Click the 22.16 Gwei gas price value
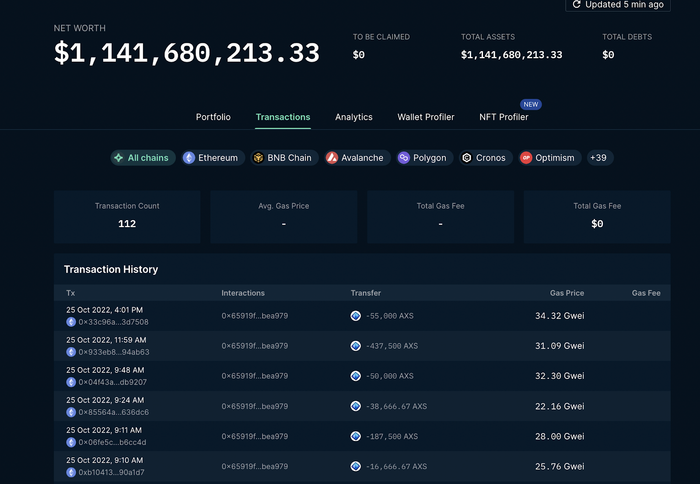 tap(559, 406)
